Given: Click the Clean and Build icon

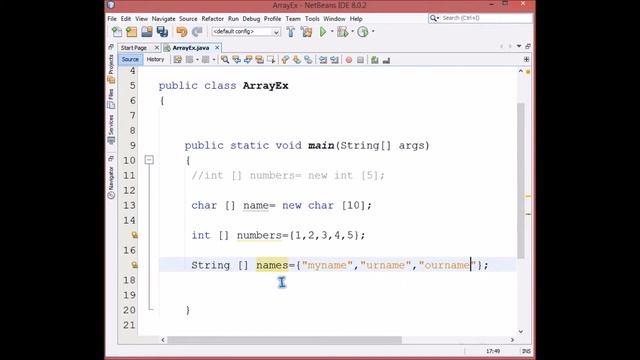Looking at the screenshot, I should point(307,32).
